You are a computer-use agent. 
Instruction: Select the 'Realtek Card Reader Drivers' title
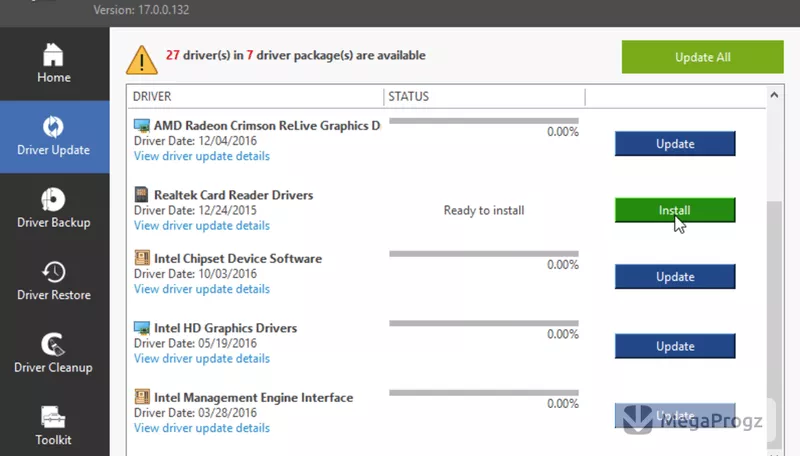(x=234, y=195)
